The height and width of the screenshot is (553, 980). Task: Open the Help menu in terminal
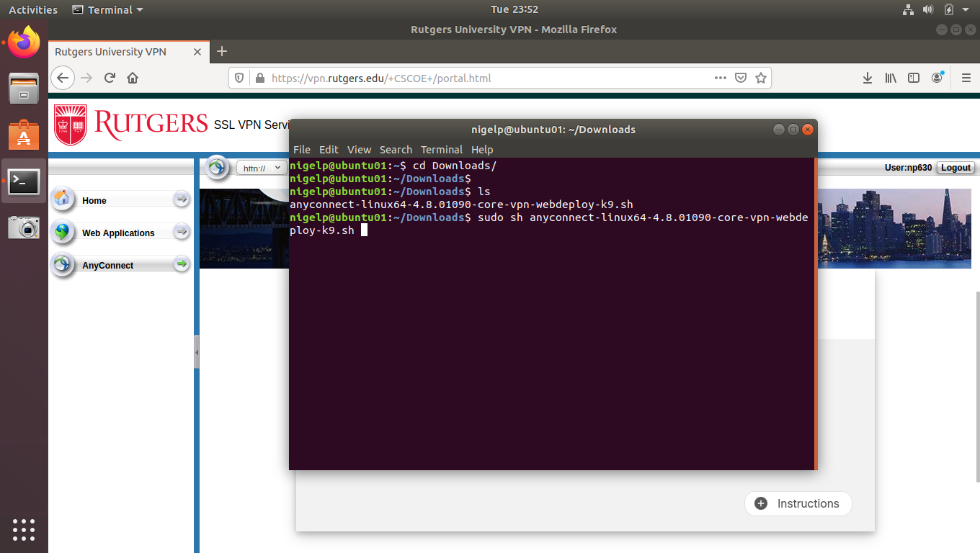point(482,150)
